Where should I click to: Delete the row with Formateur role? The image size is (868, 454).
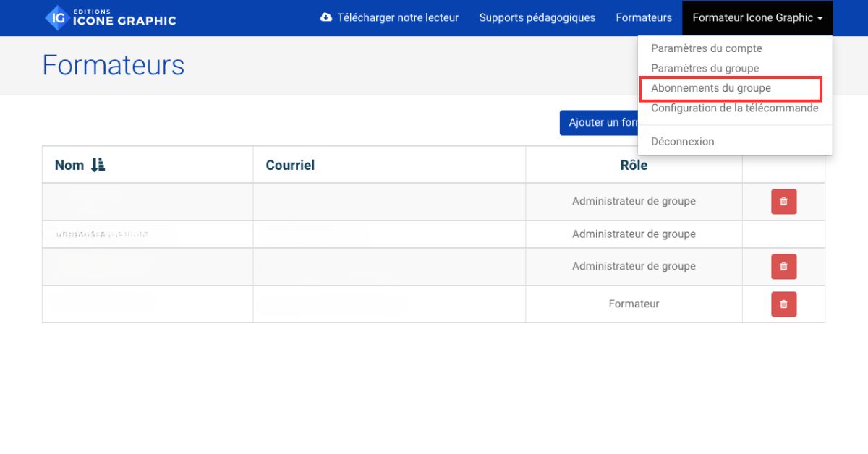[x=783, y=304]
